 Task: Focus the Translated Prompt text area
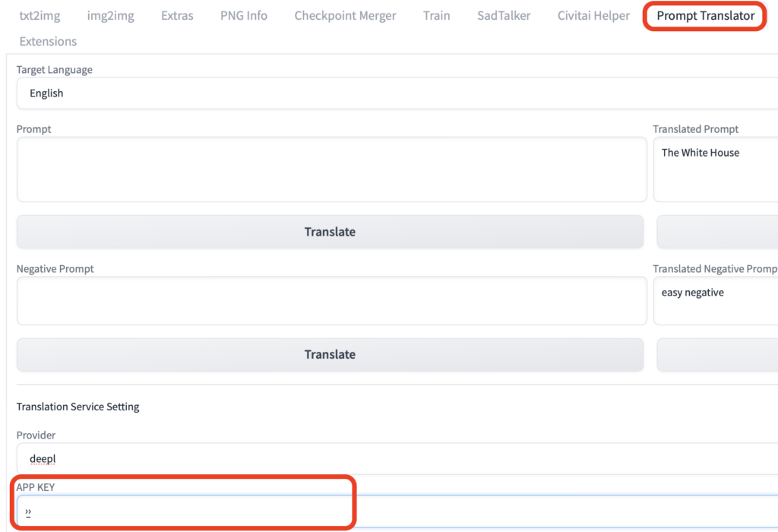tap(716, 171)
